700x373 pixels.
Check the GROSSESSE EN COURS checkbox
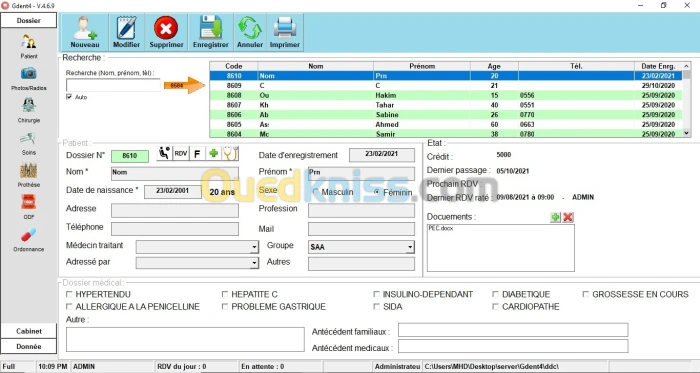pyautogui.click(x=586, y=294)
